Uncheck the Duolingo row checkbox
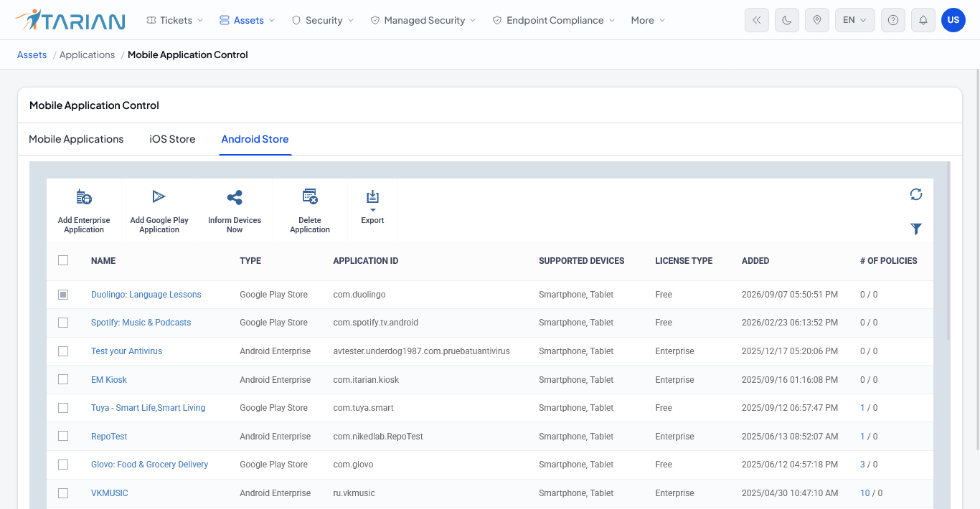 pyautogui.click(x=63, y=294)
